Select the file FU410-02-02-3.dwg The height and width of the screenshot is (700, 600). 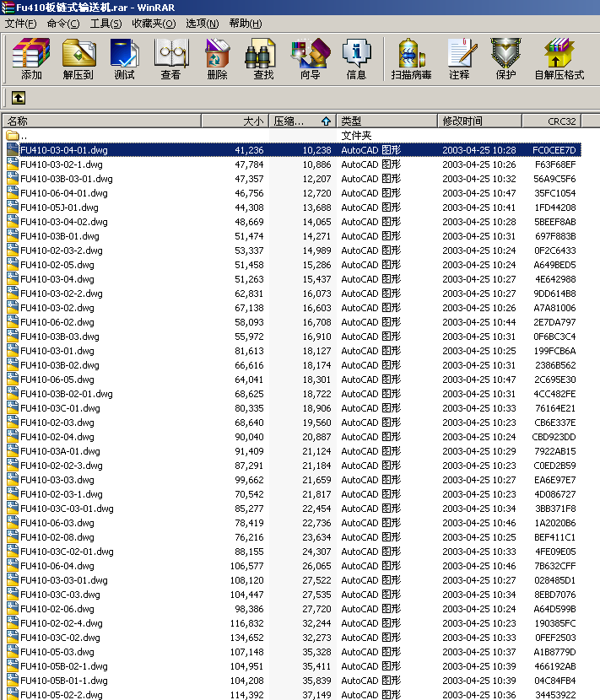point(62,466)
